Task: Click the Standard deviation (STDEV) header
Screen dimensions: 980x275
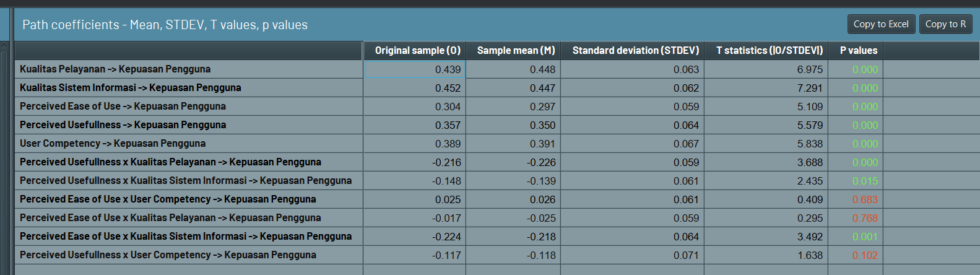Action: coord(635,50)
